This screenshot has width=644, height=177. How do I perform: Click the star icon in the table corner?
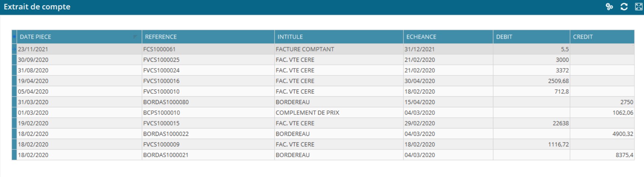[14, 36]
